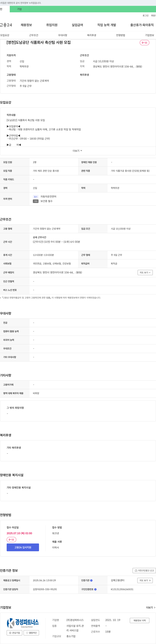Click the 기타 badge for 보건증 필수
The image size is (156, 644).
point(36,201)
